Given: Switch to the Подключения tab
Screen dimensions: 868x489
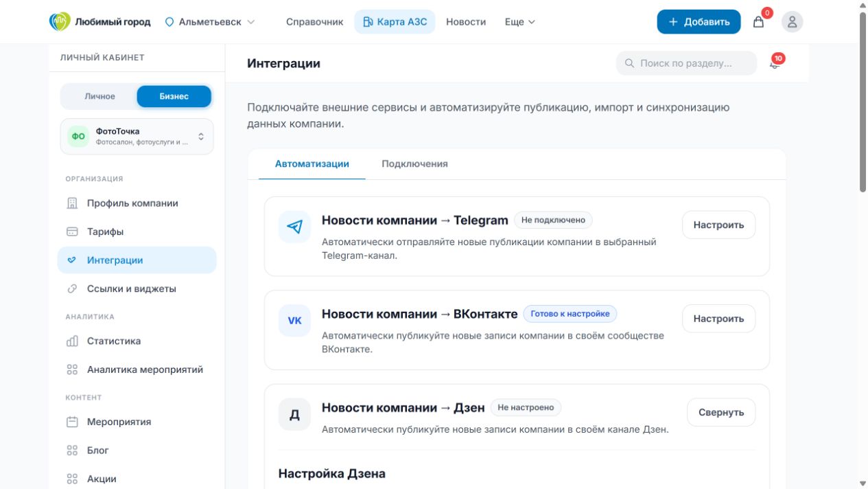Looking at the screenshot, I should 415,164.
